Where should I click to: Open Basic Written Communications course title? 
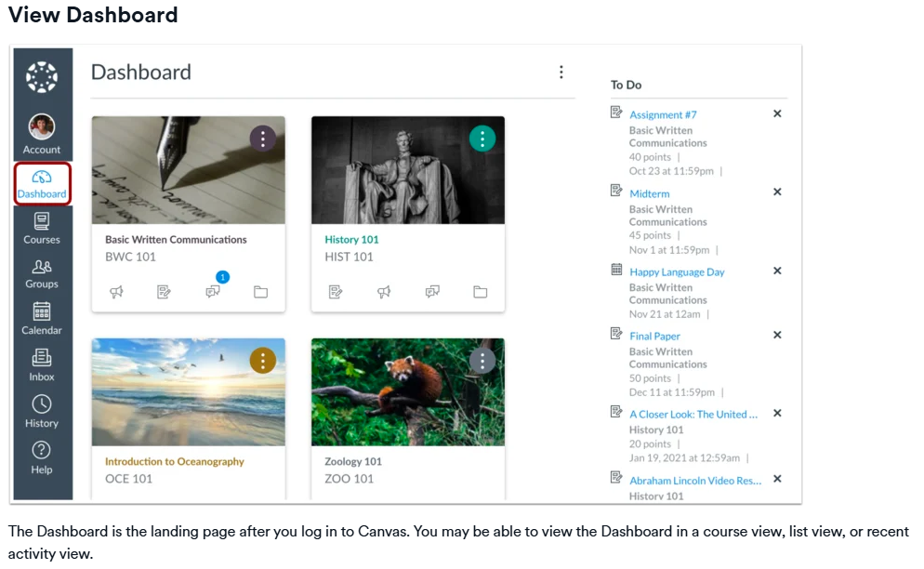tap(176, 239)
